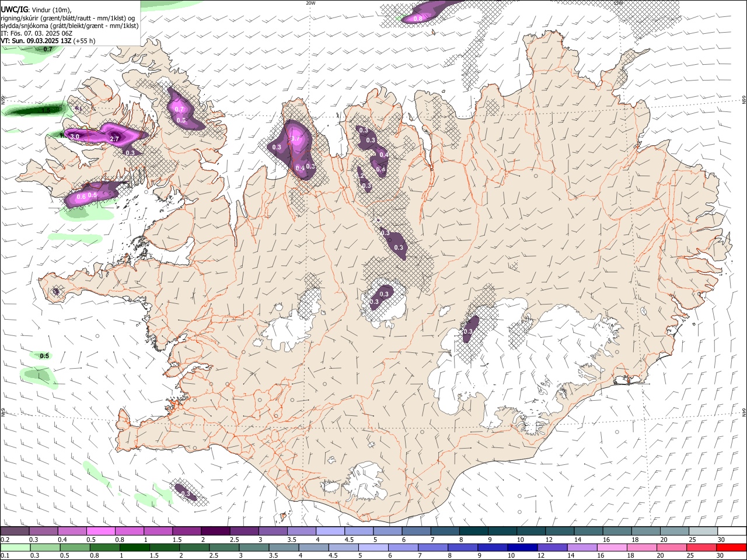Click the '0.3' value in the southwest offshore hatched patch

pyautogui.click(x=186, y=494)
